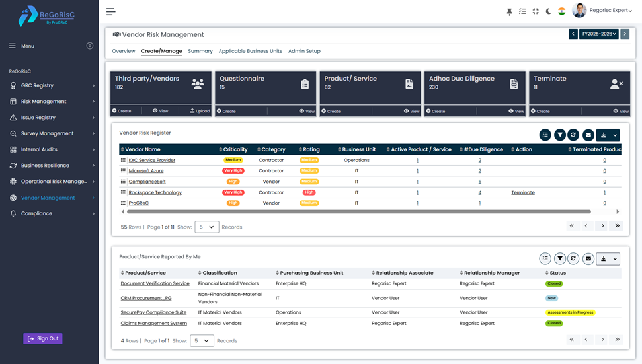The width and height of the screenshot is (642, 364).
Task: Refresh the Vendor Risk Register table
Action: [x=573, y=135]
